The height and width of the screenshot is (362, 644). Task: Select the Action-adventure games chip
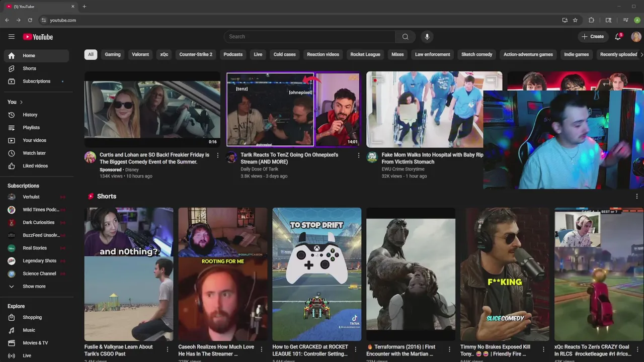pyautogui.click(x=528, y=54)
